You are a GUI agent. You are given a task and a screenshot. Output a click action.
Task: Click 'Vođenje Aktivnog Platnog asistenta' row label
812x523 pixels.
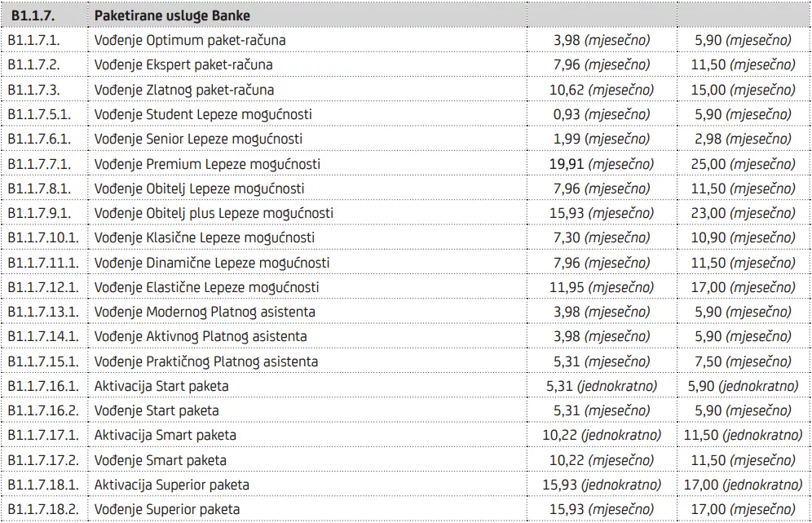click(201, 336)
